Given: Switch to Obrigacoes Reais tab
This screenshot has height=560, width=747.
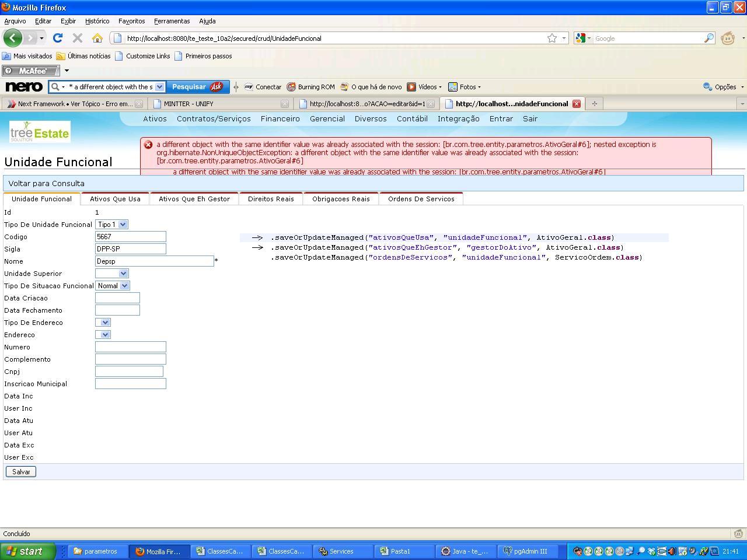Looking at the screenshot, I should [x=341, y=199].
